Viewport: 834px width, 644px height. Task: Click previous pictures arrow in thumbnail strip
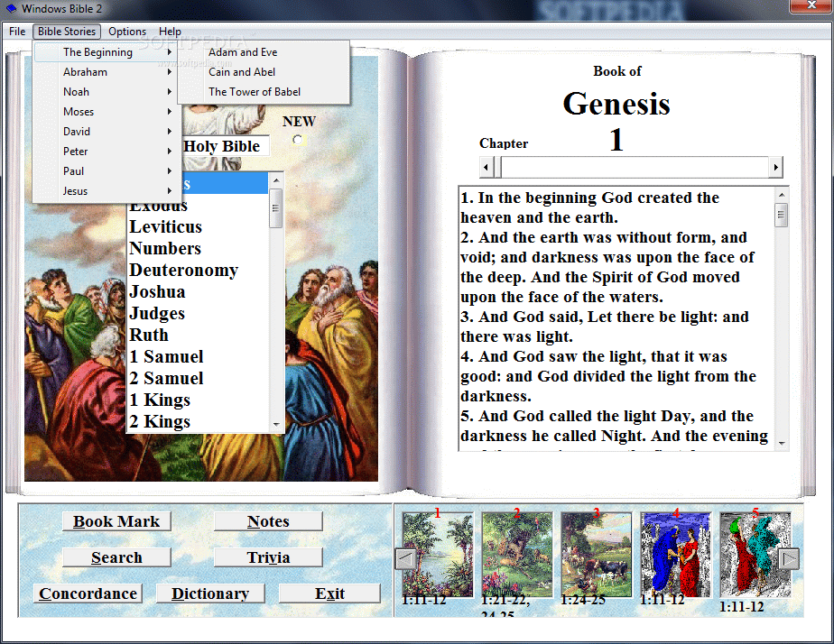406,558
